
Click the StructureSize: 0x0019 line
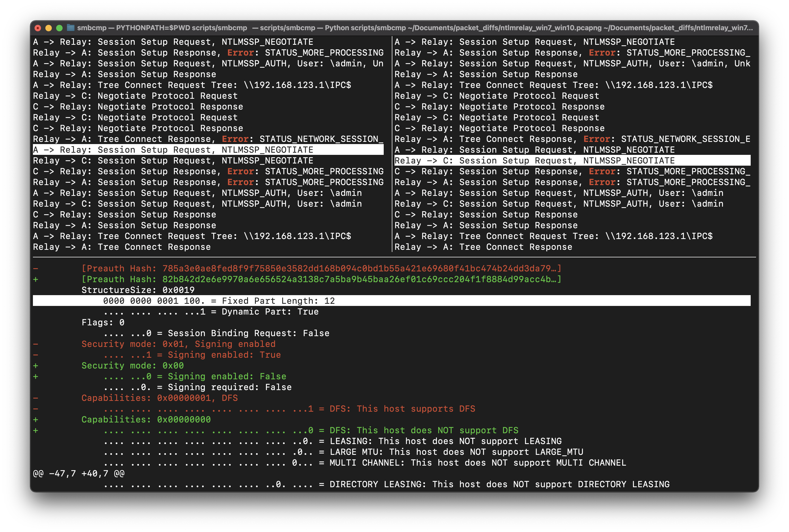tap(138, 290)
